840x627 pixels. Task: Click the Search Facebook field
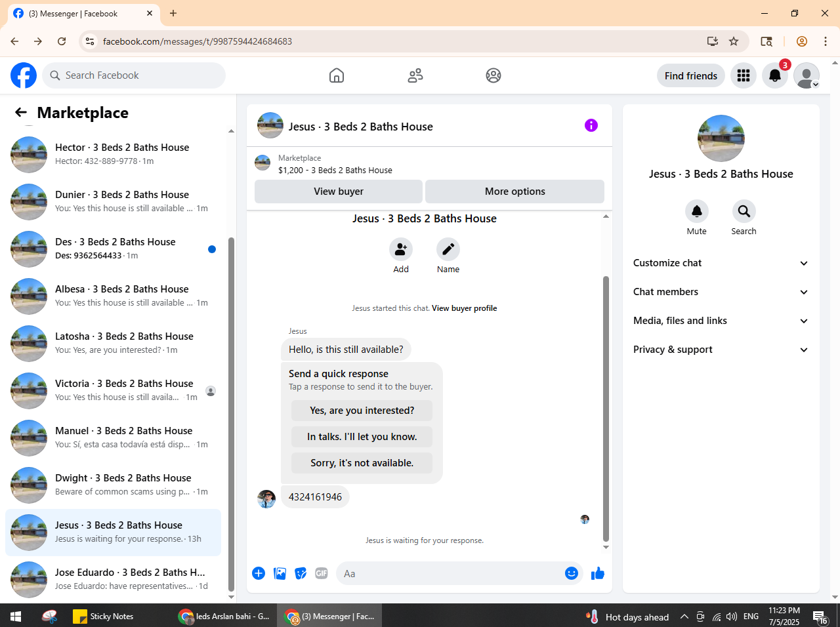pyautogui.click(x=134, y=75)
